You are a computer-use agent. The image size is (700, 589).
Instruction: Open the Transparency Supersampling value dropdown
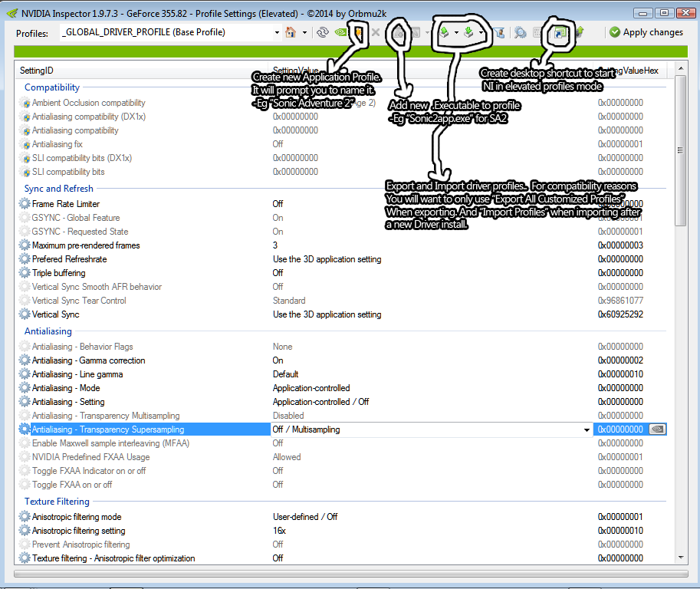(x=587, y=429)
